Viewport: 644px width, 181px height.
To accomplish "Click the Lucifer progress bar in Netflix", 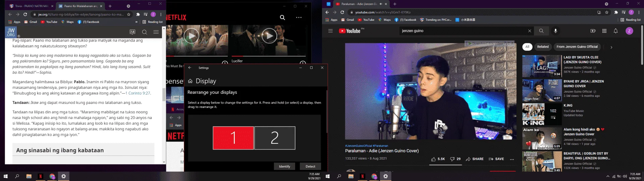I will pyautogui.click(x=269, y=56).
